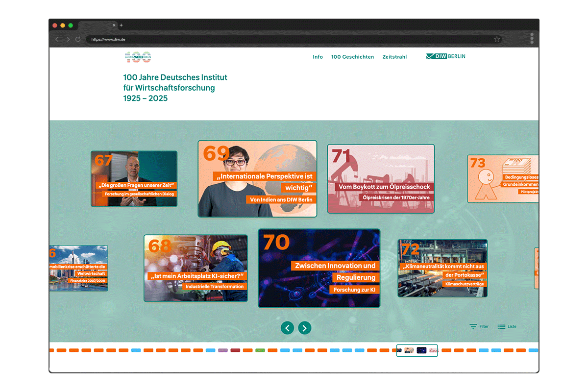Go to previous stories with left arrow
Screen dimensions: 588x392
click(288, 328)
